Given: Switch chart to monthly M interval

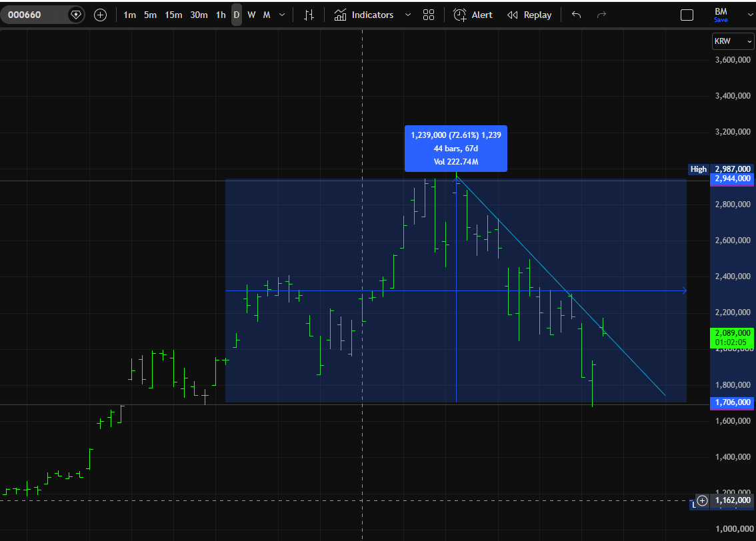Looking at the screenshot, I should (267, 15).
